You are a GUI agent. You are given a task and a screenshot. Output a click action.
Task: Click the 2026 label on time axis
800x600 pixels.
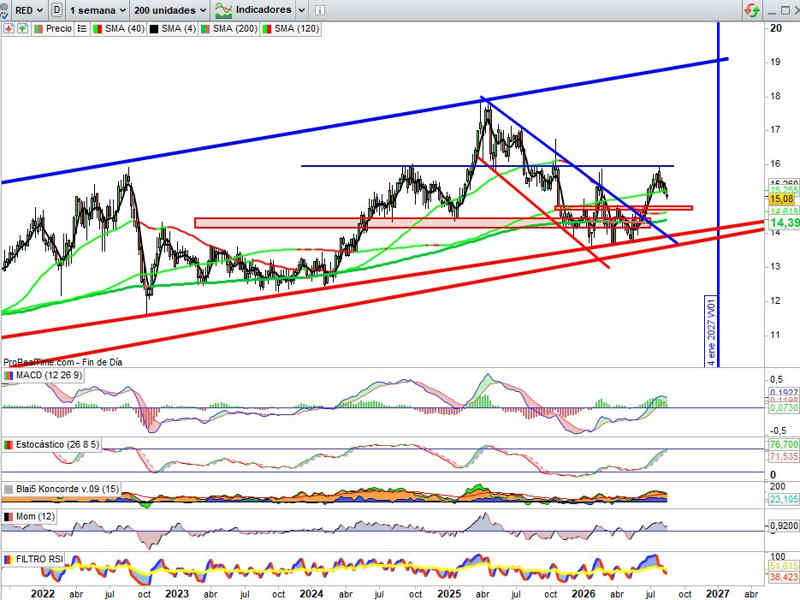[x=583, y=594]
